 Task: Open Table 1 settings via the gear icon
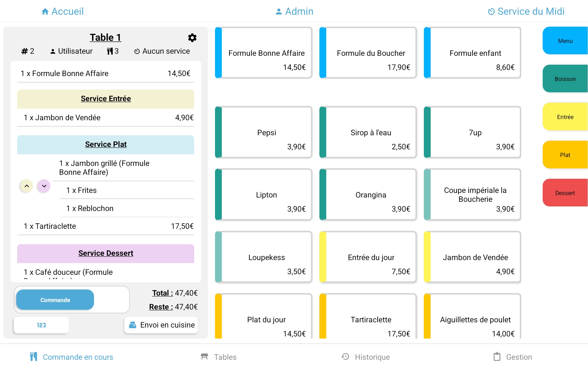pos(192,38)
